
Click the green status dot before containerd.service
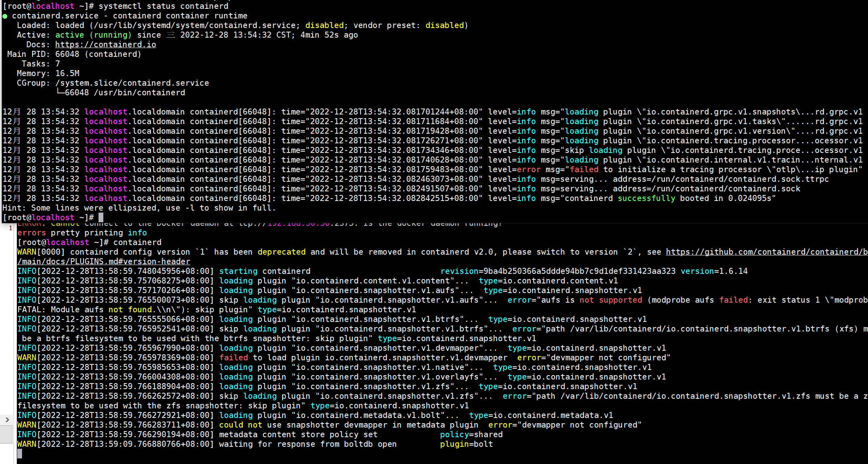click(x=5, y=16)
